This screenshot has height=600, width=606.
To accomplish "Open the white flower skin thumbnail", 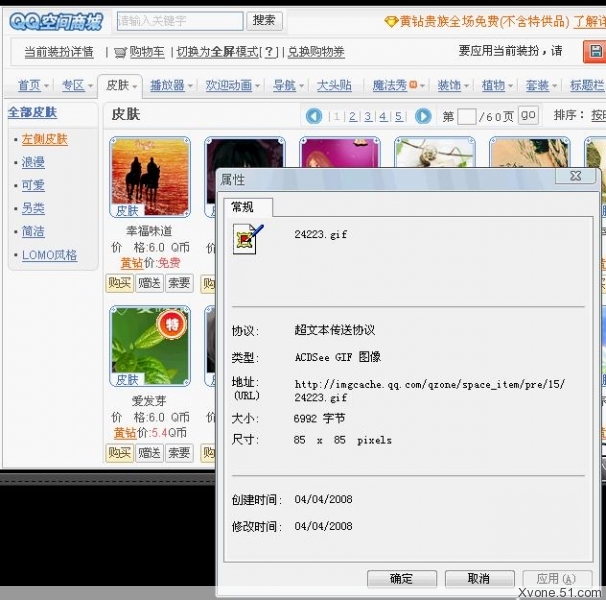I will coord(435,152).
